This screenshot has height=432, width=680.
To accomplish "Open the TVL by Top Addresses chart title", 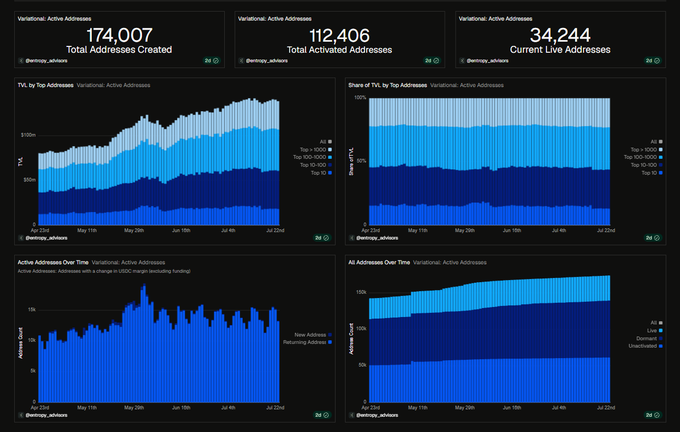I will pyautogui.click(x=46, y=85).
